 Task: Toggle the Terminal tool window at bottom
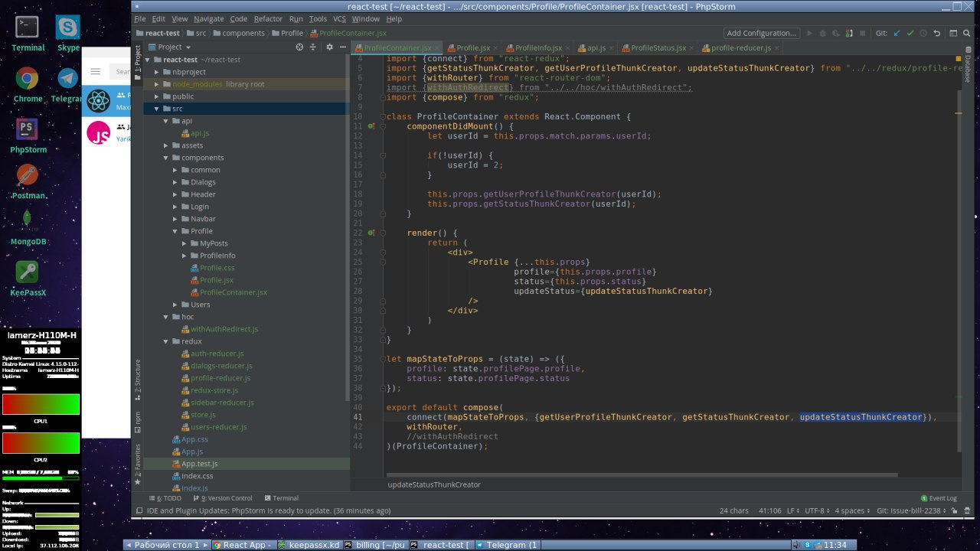coord(280,498)
